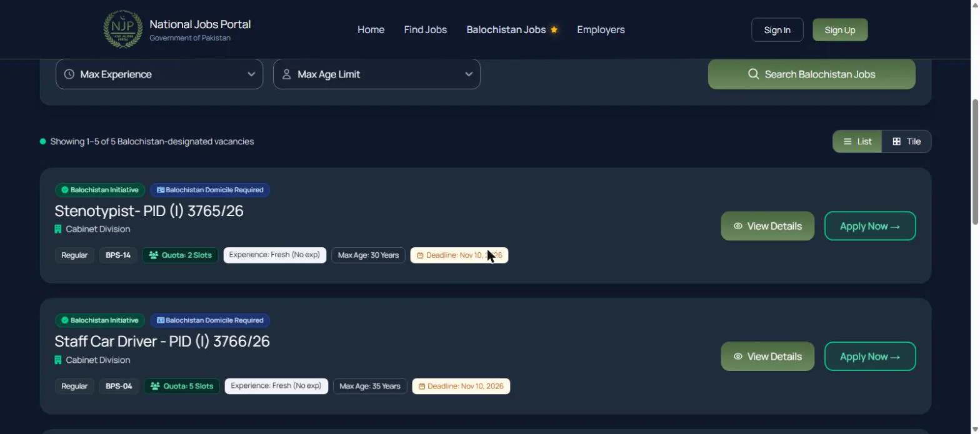This screenshot has height=434, width=980.
Task: Click the check icon in Stenotypist's Balochistan Initiative badge
Action: (x=65, y=190)
